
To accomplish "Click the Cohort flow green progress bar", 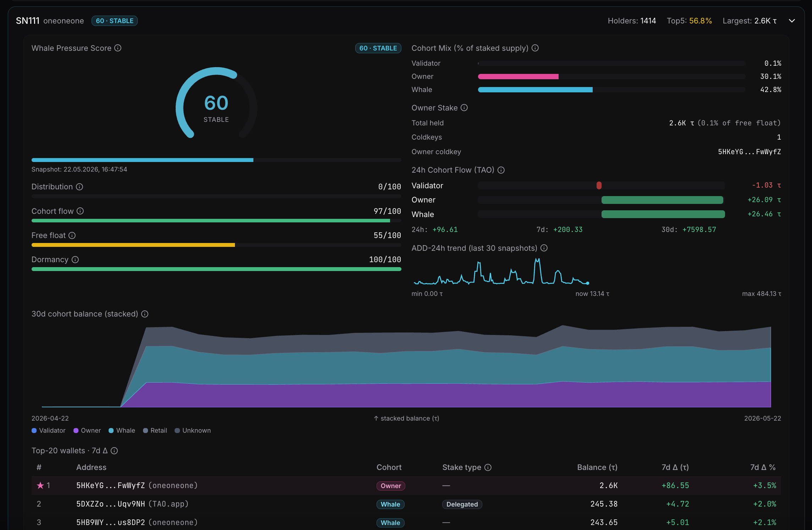I will click(x=211, y=221).
